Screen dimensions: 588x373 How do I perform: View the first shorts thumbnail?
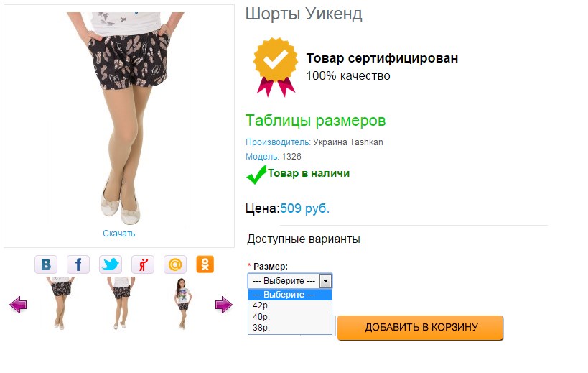click(61, 303)
